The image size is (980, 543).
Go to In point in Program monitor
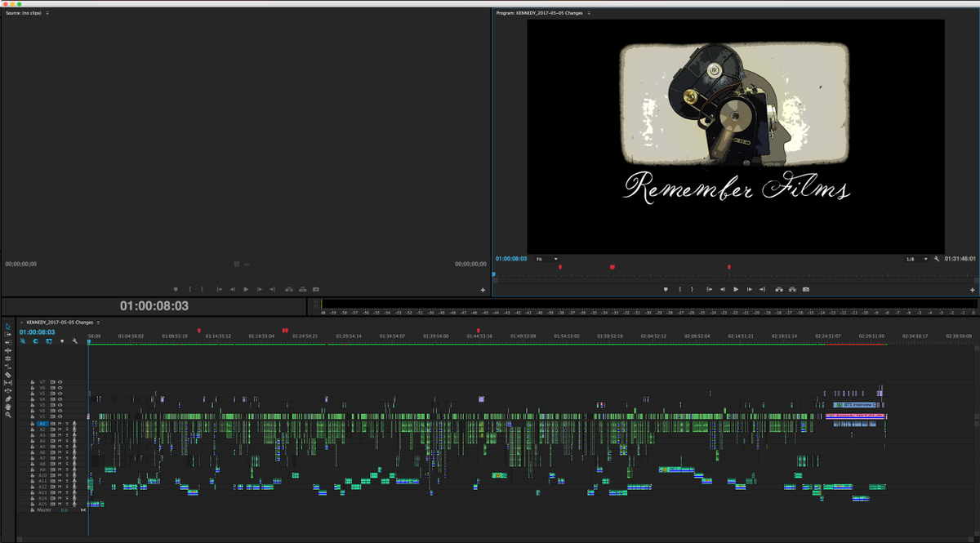point(710,289)
